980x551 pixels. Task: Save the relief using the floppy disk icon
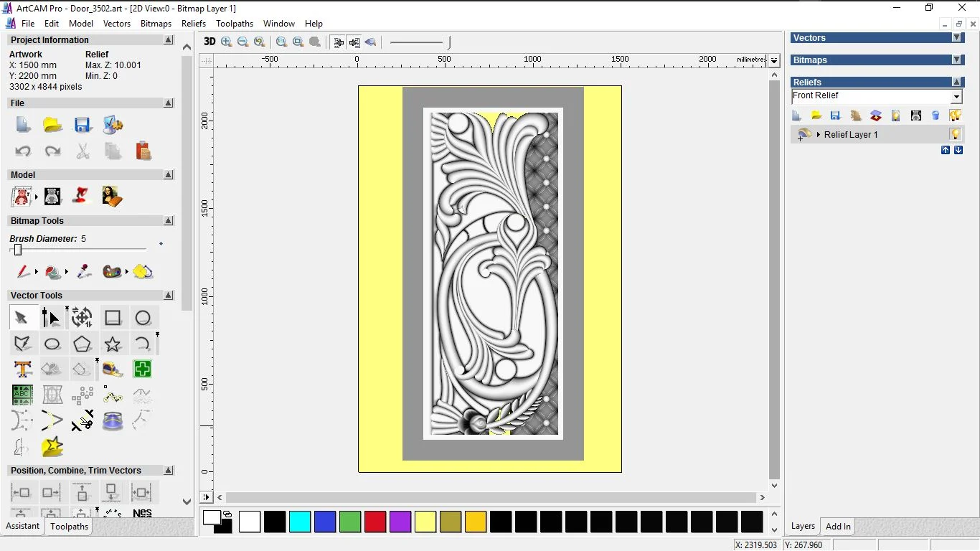835,116
